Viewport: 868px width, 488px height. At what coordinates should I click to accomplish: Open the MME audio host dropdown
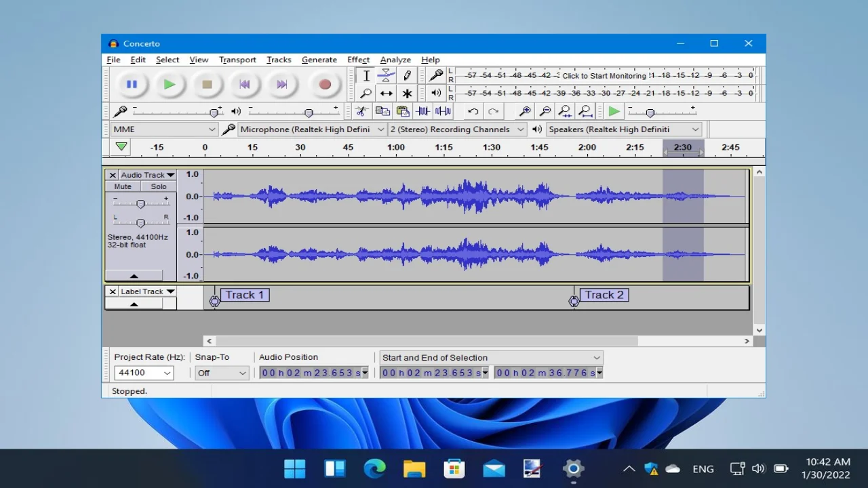tap(164, 129)
